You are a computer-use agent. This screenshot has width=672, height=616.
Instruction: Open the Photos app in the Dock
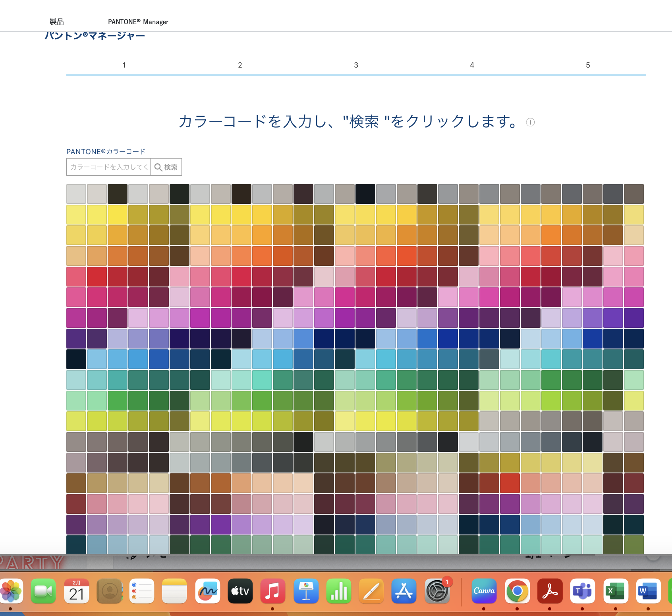(x=11, y=591)
